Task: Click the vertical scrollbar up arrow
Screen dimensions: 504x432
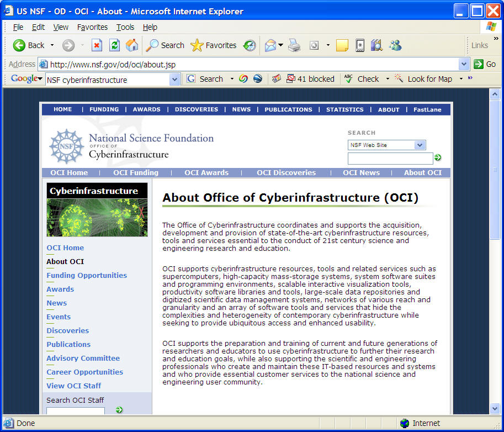Action: coord(495,94)
